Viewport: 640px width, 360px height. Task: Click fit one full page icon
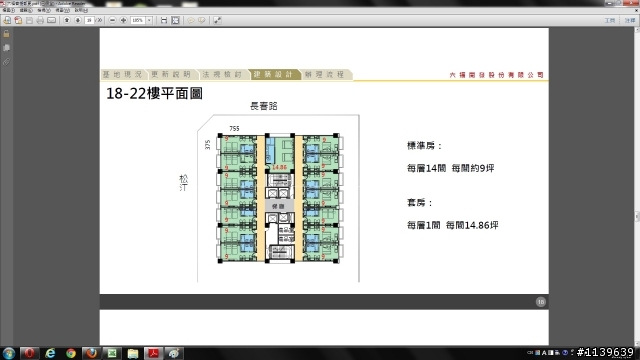pyautogui.click(x=176, y=20)
